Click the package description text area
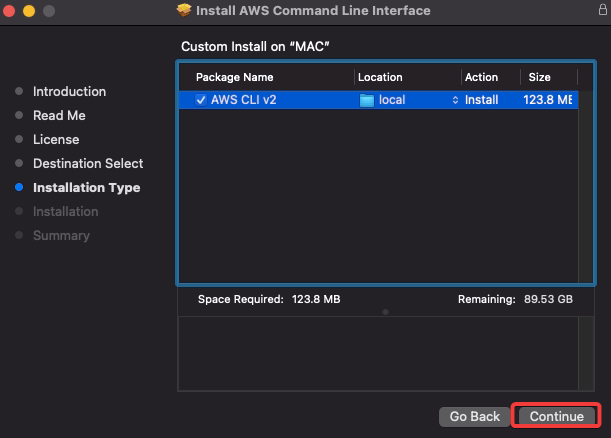611x438 pixels. (378, 353)
